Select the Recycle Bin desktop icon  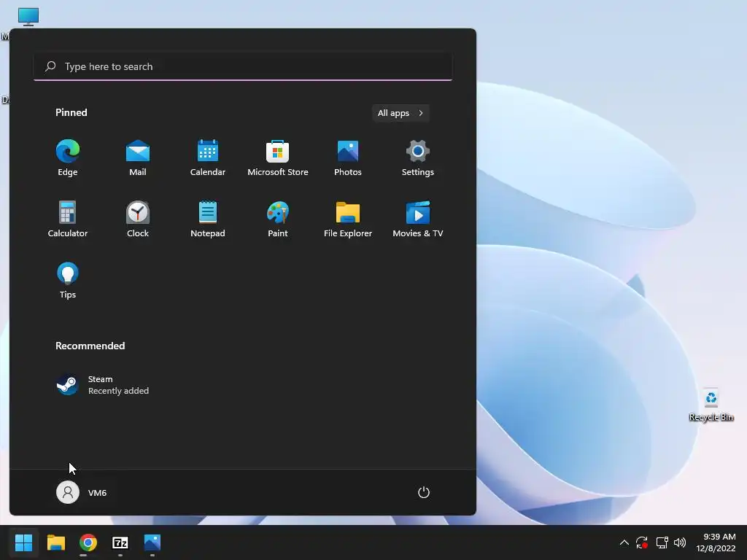click(x=711, y=405)
